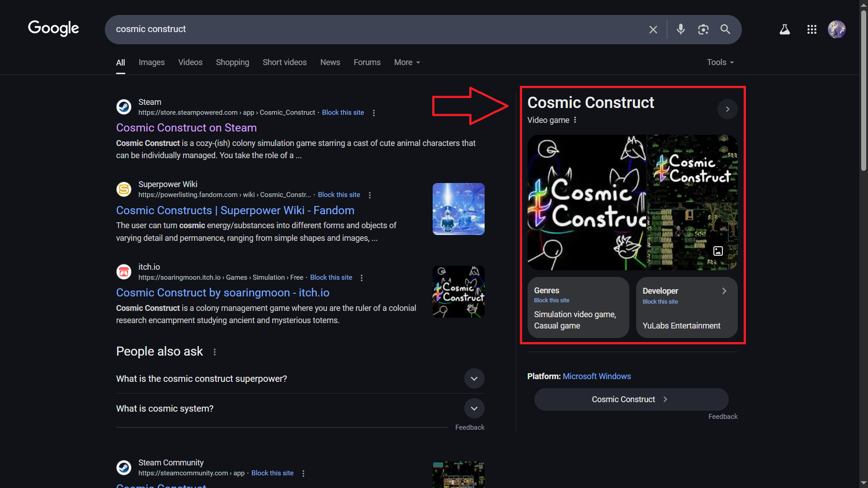Open the Steam Community result thumbnail
The width and height of the screenshot is (868, 488).
[458, 474]
